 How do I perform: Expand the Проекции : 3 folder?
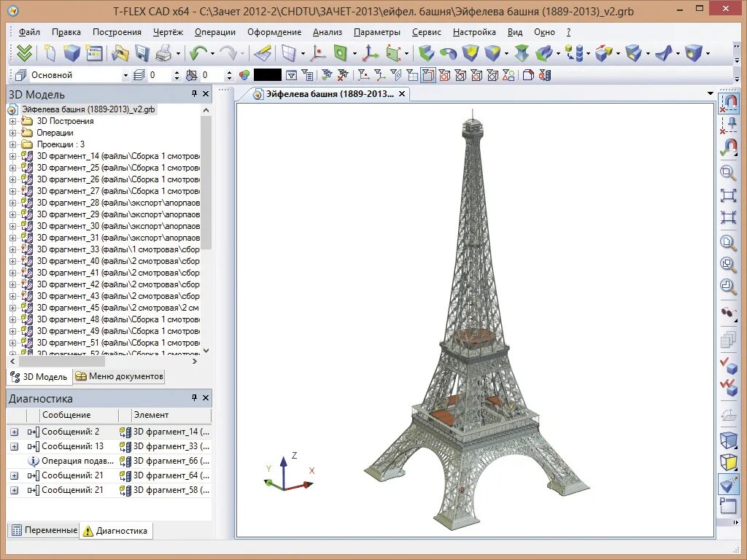pos(13,145)
